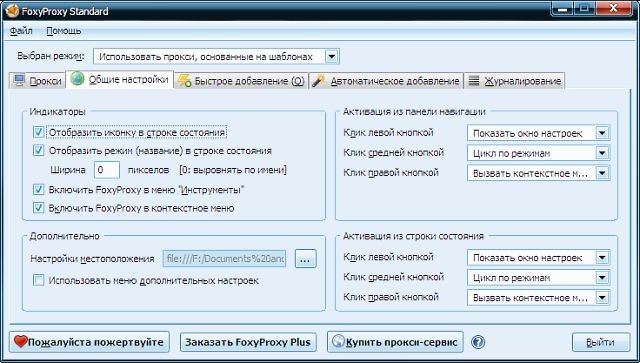Click the monitor icon on Прокси tab
This screenshot has height=363, width=640.
click(x=19, y=80)
